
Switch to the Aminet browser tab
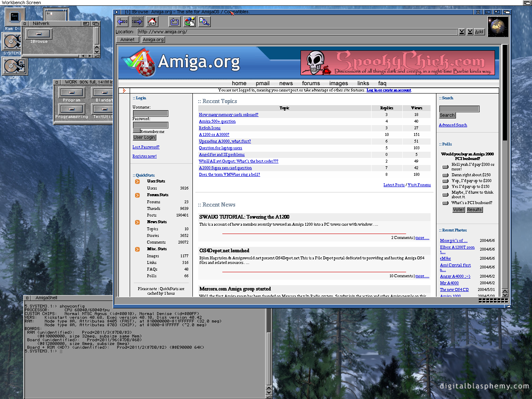128,40
